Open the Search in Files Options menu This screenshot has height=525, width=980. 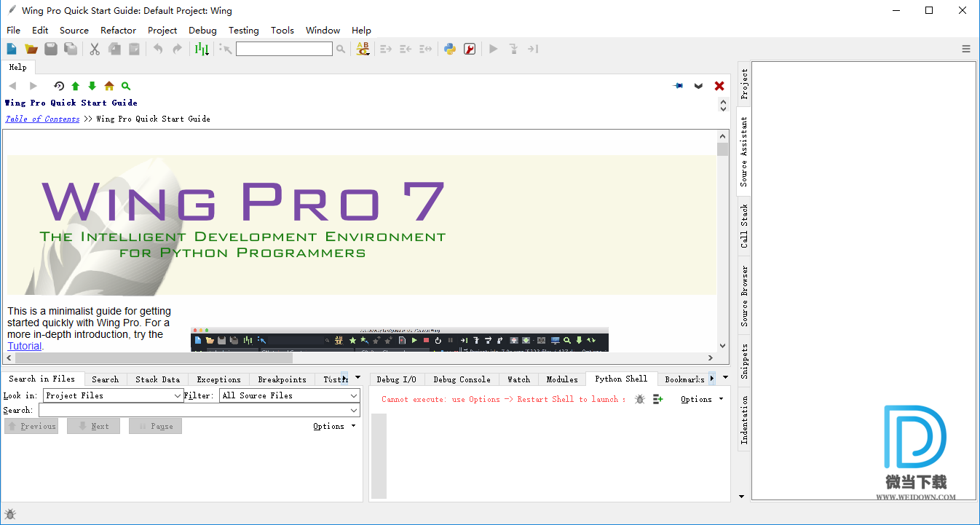(334, 426)
